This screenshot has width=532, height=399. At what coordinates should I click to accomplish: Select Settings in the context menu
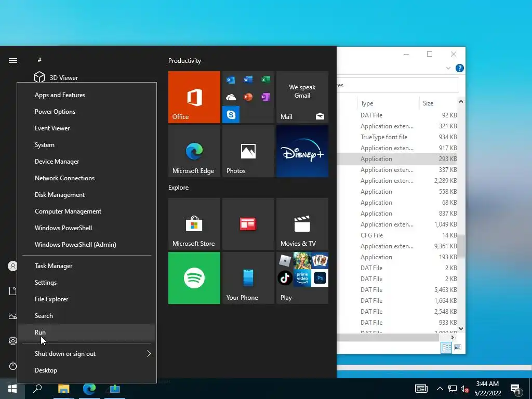87,283
